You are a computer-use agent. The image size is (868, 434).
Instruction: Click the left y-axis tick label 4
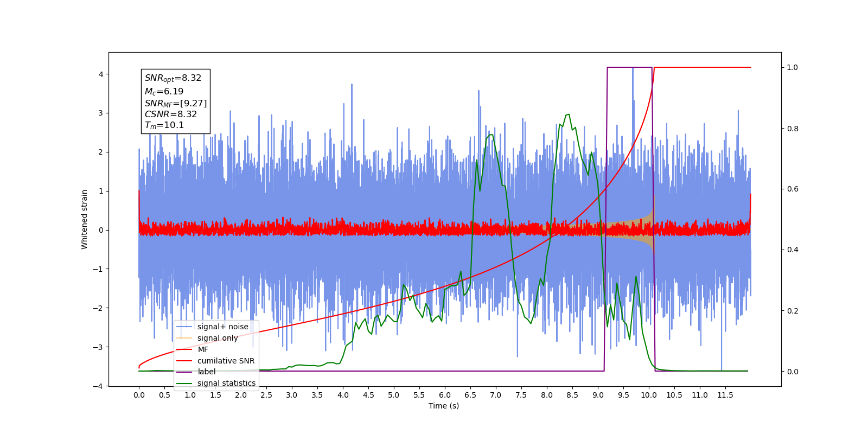point(101,74)
